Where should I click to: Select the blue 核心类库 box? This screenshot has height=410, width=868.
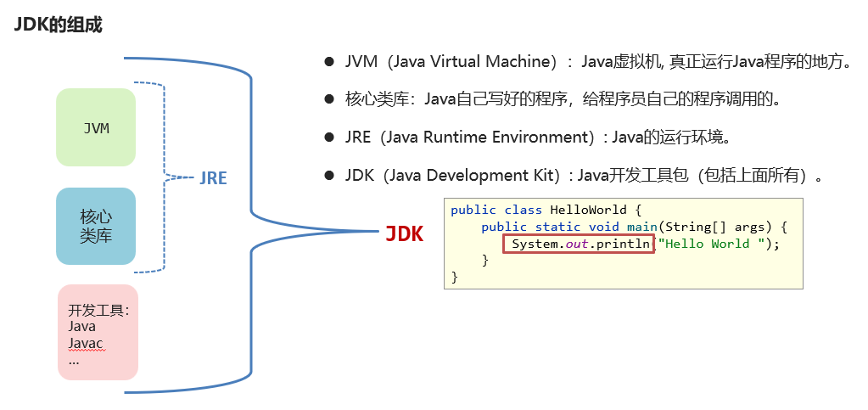(96, 226)
